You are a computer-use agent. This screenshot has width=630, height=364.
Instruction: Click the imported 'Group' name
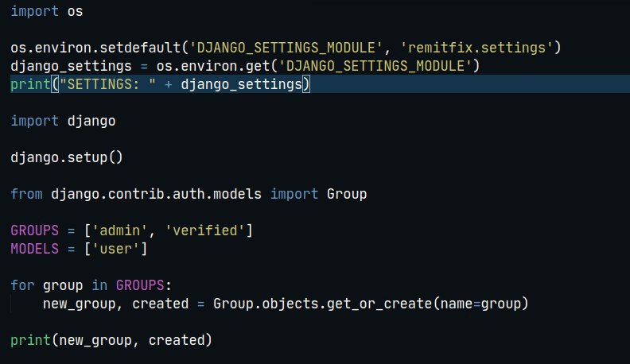(347, 194)
